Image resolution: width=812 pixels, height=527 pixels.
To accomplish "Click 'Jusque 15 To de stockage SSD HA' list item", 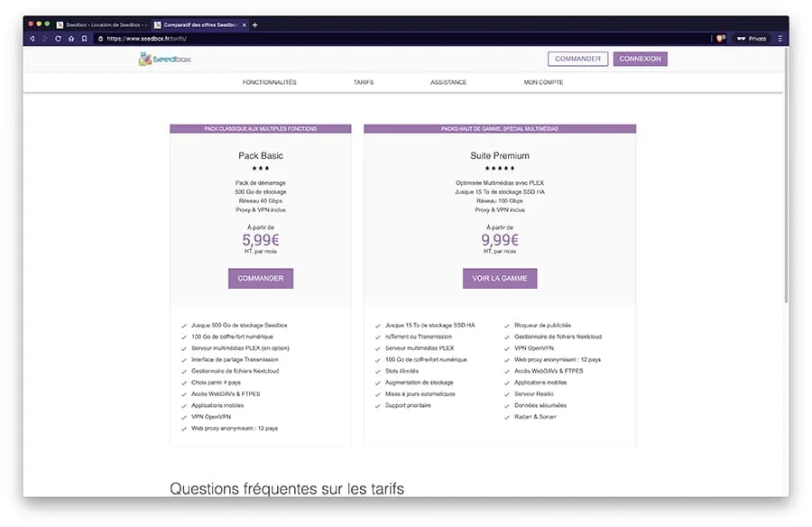I will (x=429, y=326).
